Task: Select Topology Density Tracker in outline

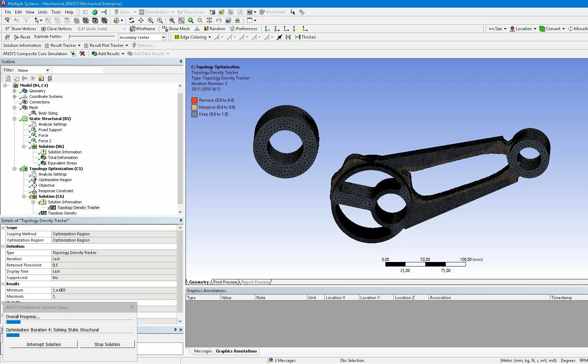Action: [x=78, y=208]
